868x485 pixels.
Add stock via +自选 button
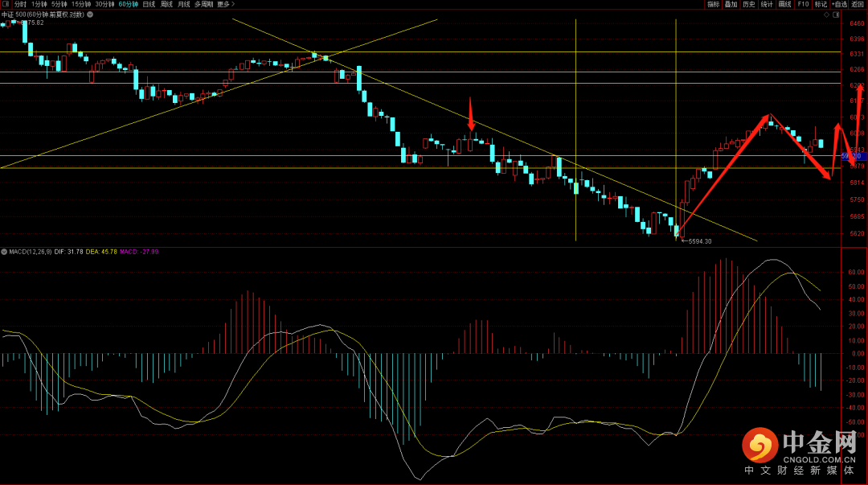840,4
